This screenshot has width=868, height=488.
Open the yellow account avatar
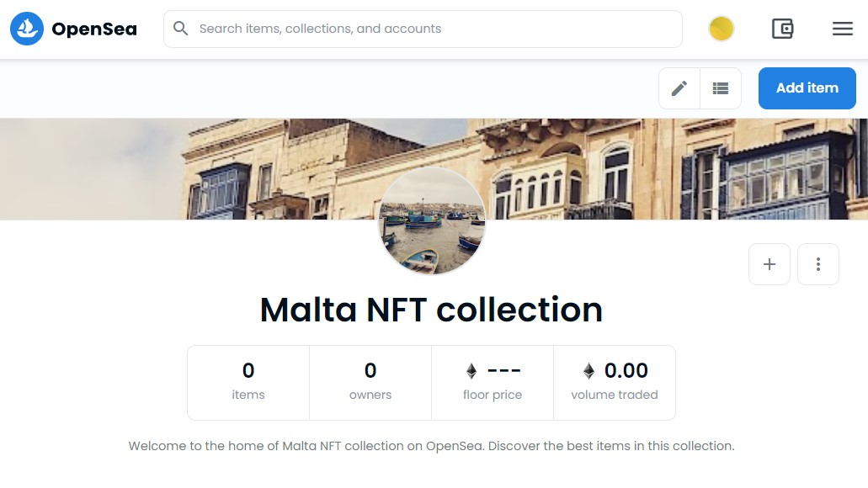pyautogui.click(x=721, y=29)
